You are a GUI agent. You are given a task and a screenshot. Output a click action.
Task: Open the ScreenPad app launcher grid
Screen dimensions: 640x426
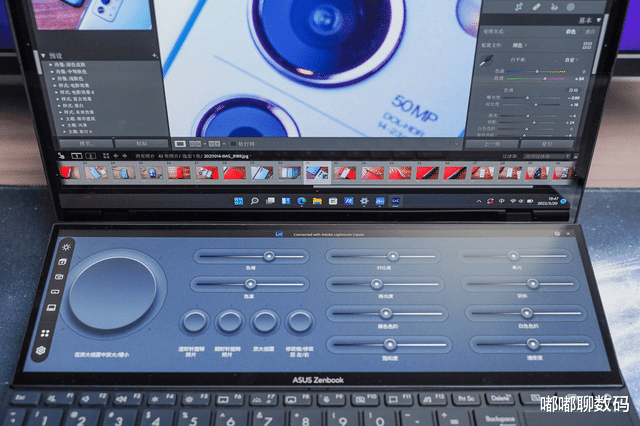(x=45, y=333)
